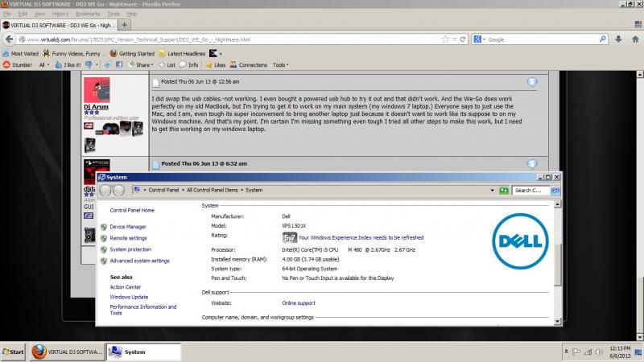Open System protection in the System window
This screenshot has height=362, width=644.
tap(130, 249)
